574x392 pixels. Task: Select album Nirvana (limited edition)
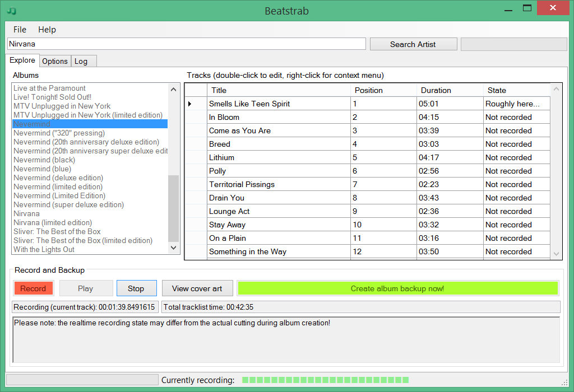[90, 222]
